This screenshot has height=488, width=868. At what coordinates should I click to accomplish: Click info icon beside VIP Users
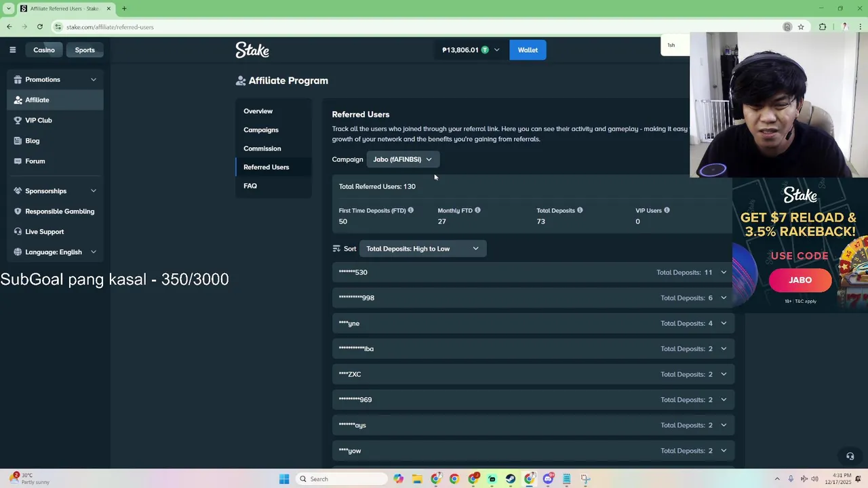[x=667, y=210]
